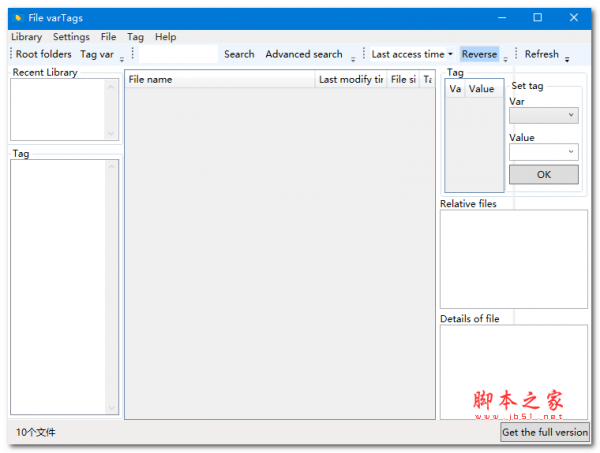Image resolution: width=600 pixels, height=453 pixels.
Task: Close the File varTags window
Action: [x=574, y=18]
